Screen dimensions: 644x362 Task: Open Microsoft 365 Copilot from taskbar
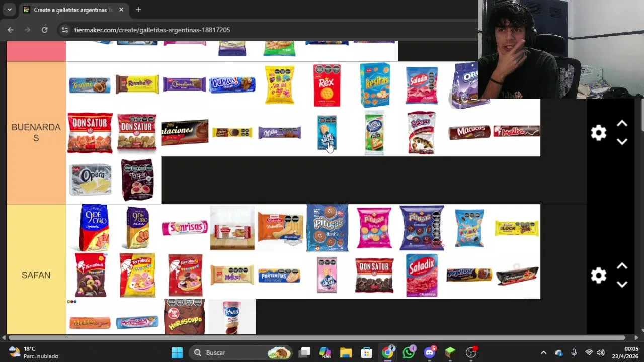[x=326, y=352]
